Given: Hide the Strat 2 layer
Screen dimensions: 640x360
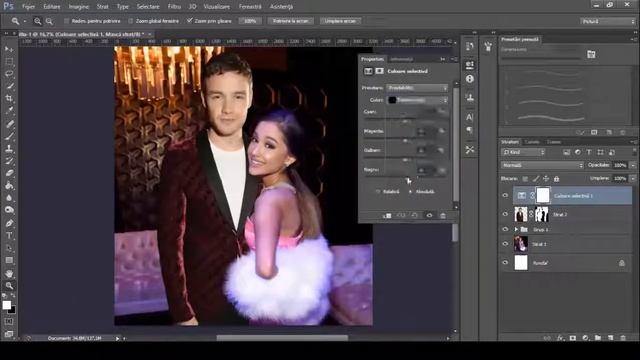Looking at the screenshot, I should (x=505, y=214).
